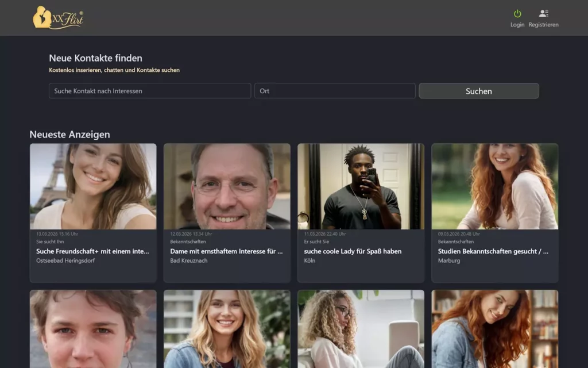Click the interest search input field
This screenshot has height=368, width=588.
point(149,91)
